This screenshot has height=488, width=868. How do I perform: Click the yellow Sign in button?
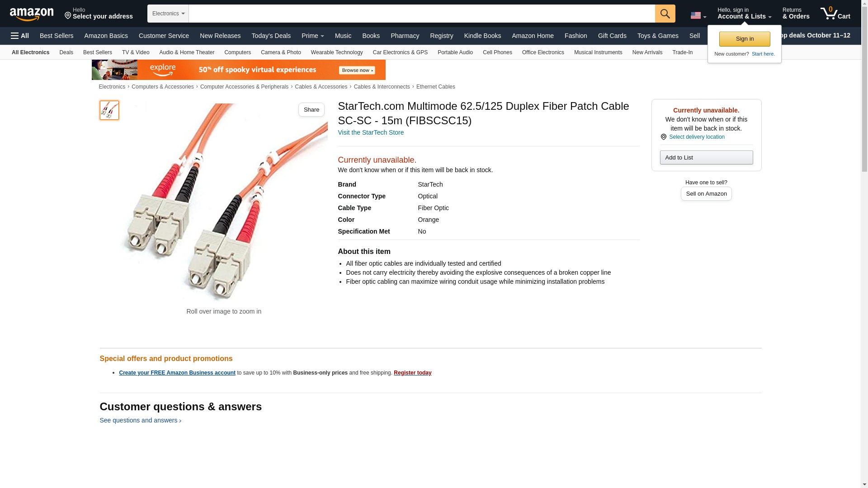(x=745, y=39)
